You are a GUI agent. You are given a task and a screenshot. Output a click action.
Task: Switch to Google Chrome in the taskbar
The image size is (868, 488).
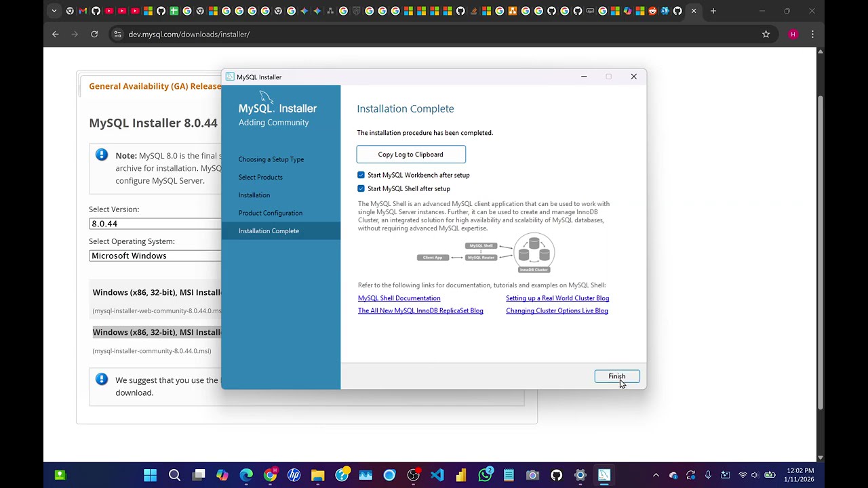[270, 475]
